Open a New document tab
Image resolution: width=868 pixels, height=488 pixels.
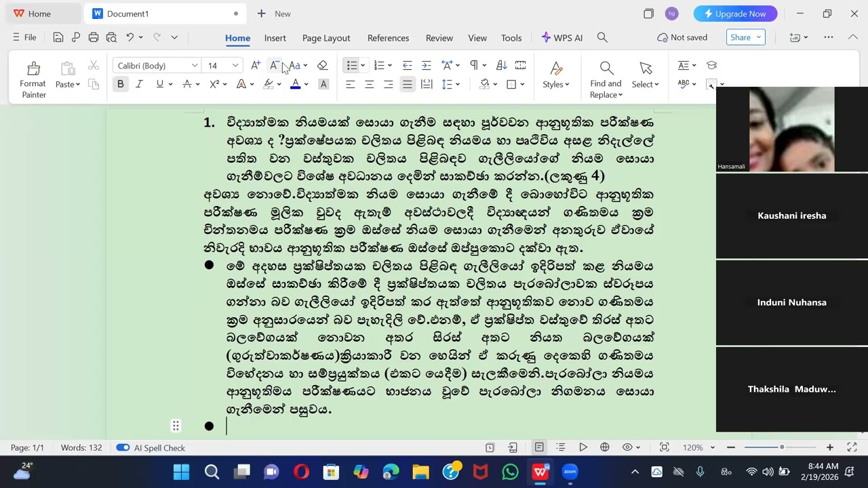274,14
